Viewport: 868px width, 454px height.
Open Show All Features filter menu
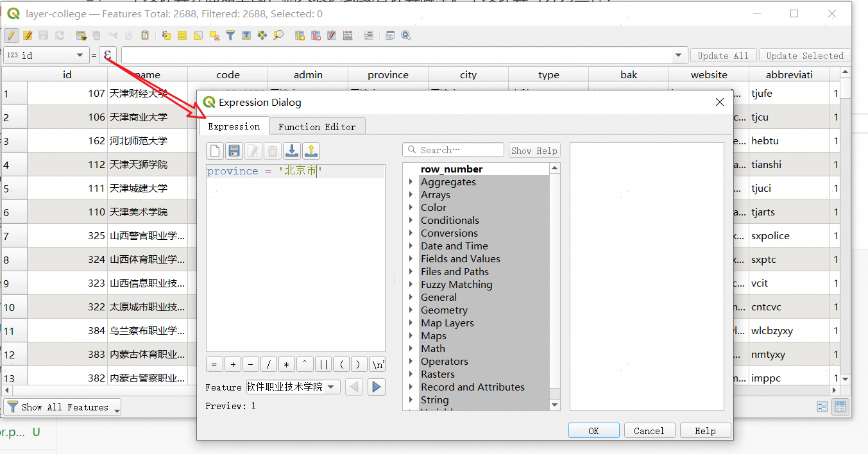(63, 407)
